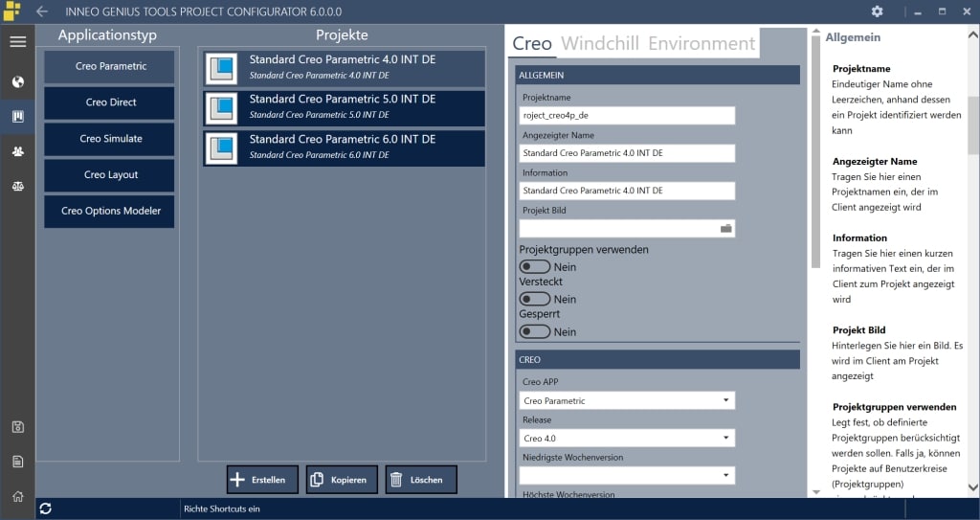Switch to the Windchill tab
Viewport: 980px width, 520px height.
(x=600, y=43)
